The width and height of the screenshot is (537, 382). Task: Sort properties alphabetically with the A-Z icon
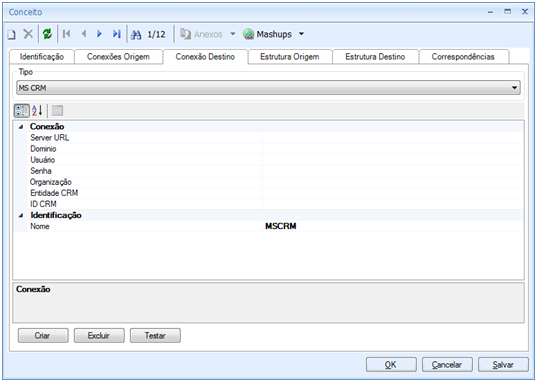(37, 111)
